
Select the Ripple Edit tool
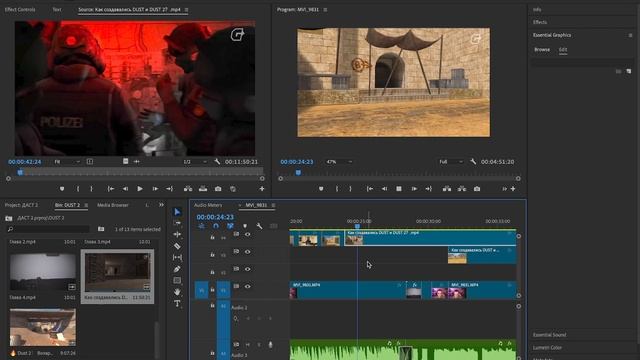(x=177, y=234)
